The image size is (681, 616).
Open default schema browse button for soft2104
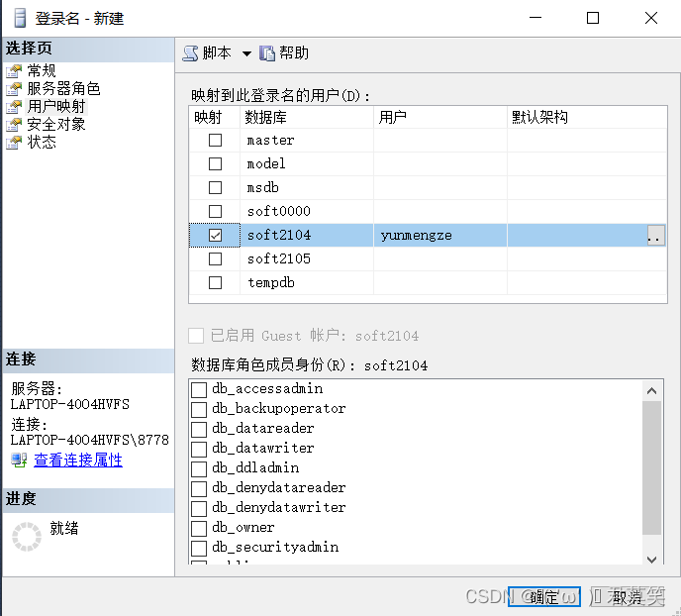tap(654, 236)
